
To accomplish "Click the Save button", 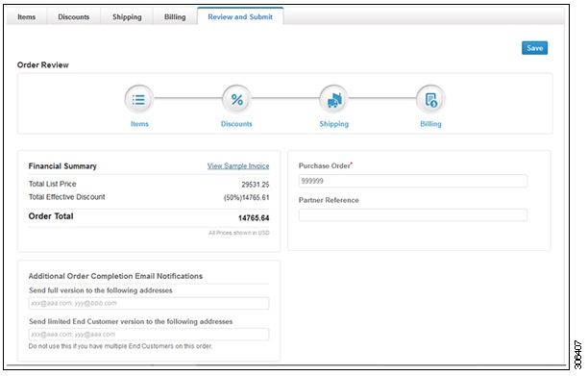I will 534,48.
